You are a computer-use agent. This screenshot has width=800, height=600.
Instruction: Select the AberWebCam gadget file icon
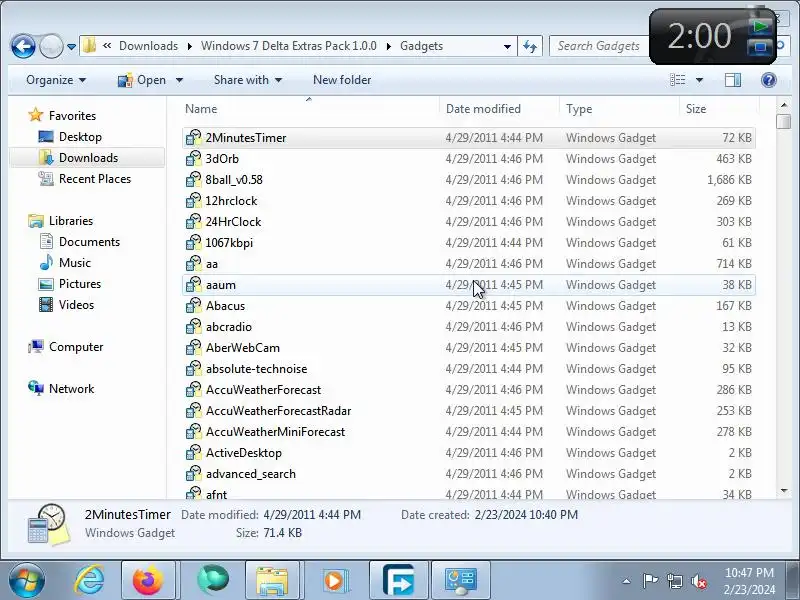[193, 347]
